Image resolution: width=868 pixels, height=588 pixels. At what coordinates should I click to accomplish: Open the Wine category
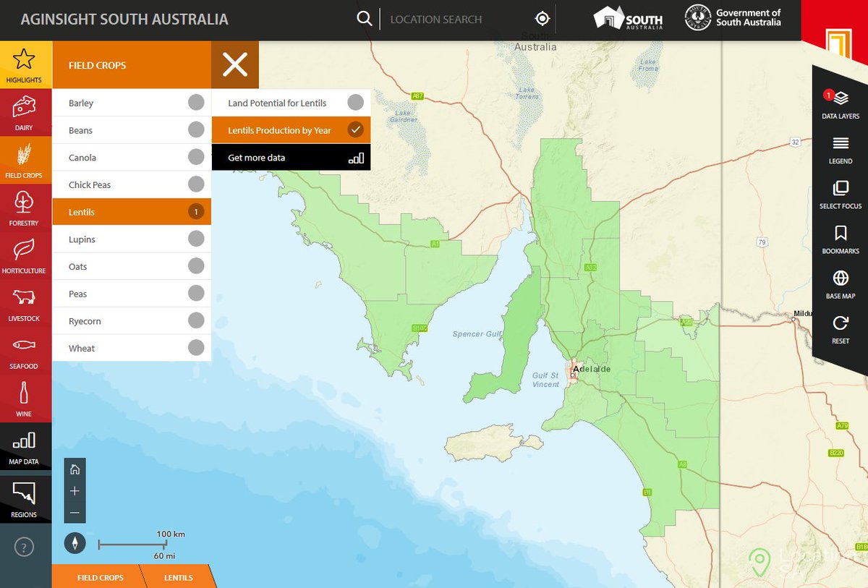25,399
